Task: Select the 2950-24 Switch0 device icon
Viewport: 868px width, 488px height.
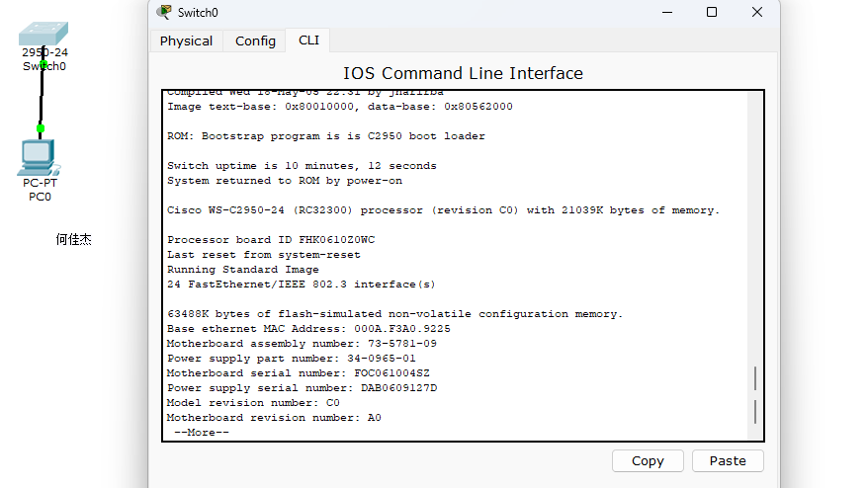Action: point(43,34)
